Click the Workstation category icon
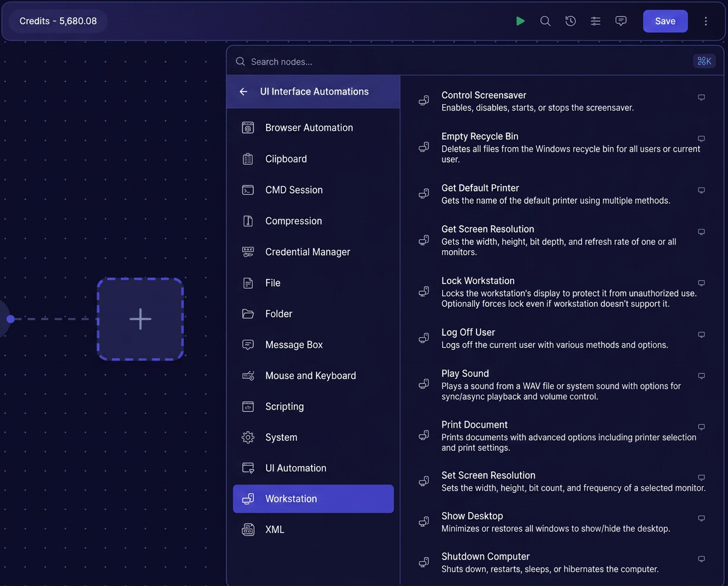 click(x=248, y=499)
